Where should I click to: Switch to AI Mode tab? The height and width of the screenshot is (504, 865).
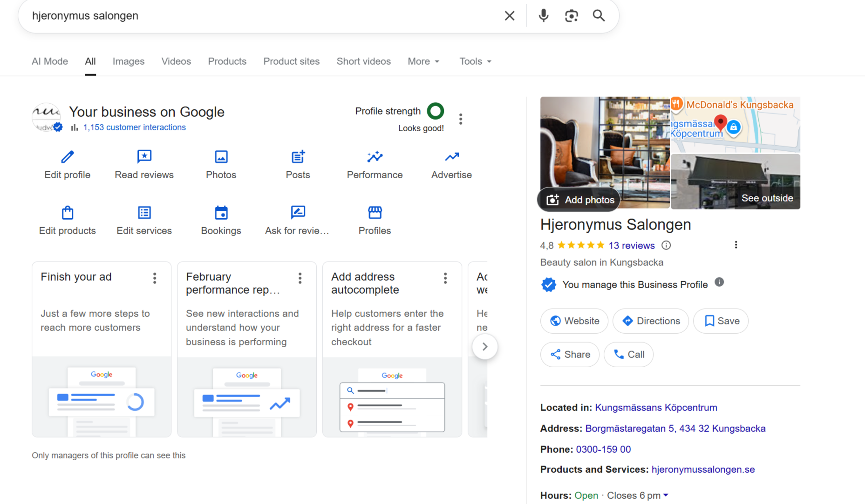pos(50,61)
